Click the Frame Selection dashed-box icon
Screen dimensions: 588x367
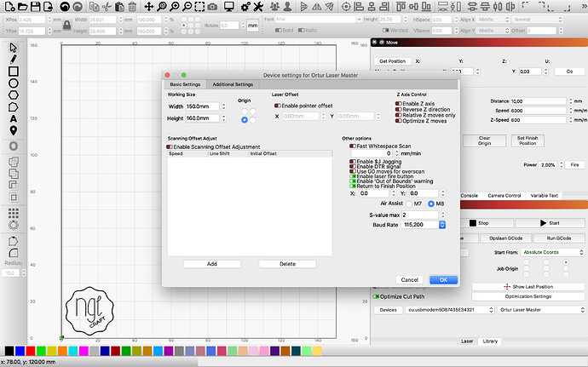point(199,6)
